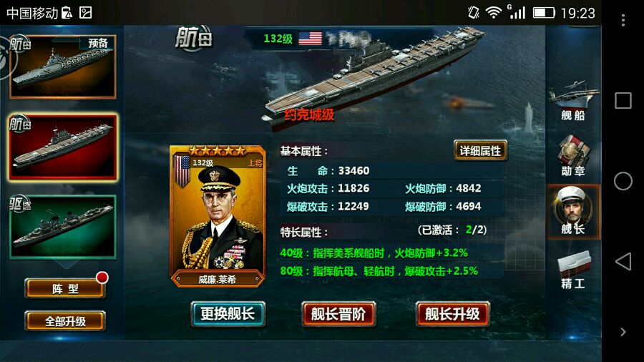The image size is (644, 362).
Task: Open the 舰船 ship icon in sidebar
Action: pyautogui.click(x=573, y=101)
